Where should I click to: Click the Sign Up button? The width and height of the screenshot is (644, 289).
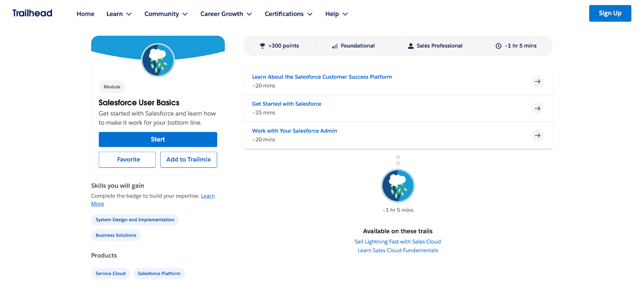point(610,13)
